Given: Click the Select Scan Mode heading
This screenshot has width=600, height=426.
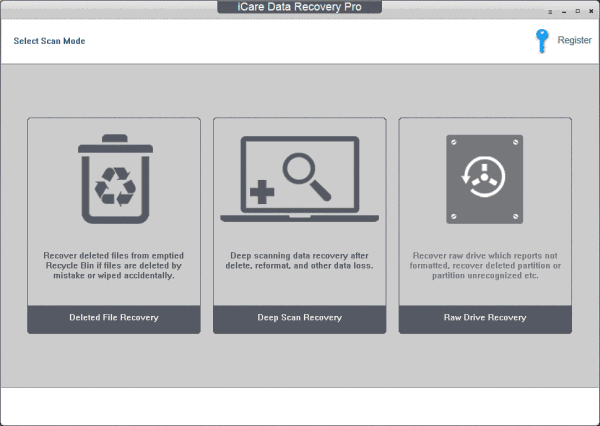Looking at the screenshot, I should click(x=49, y=41).
